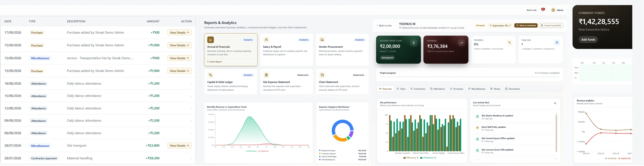Click the Mark as completed button
Screen dimensions: 644x166
[x=526, y=25]
